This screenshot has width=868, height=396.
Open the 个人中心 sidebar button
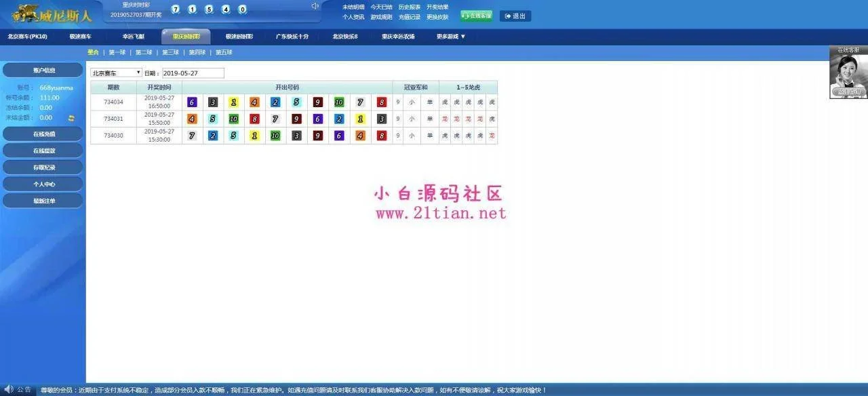pyautogui.click(x=43, y=184)
